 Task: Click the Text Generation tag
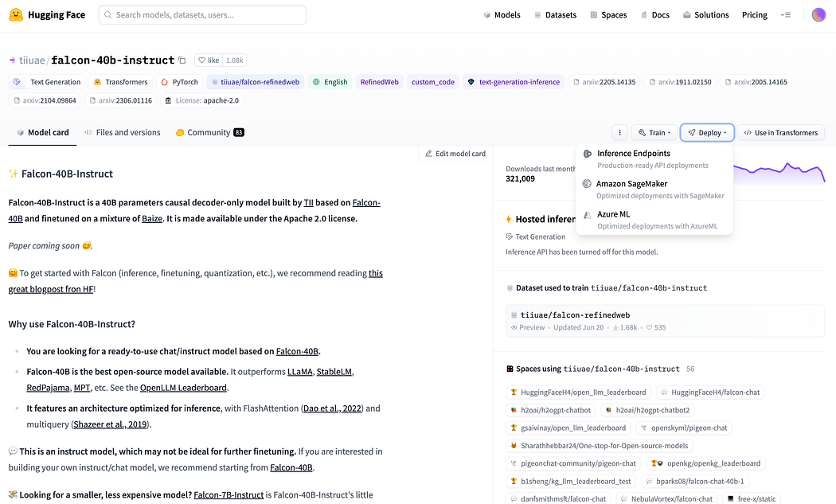(47, 82)
